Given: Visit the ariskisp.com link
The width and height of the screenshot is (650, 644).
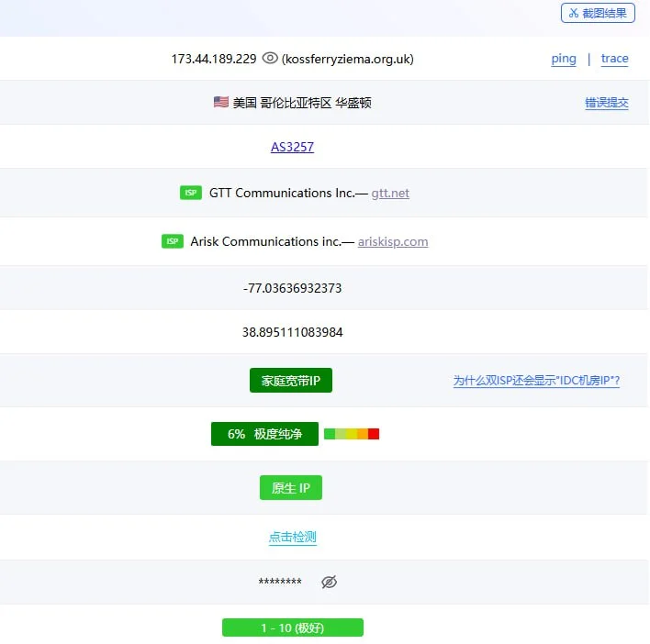Looking at the screenshot, I should pos(393,241).
